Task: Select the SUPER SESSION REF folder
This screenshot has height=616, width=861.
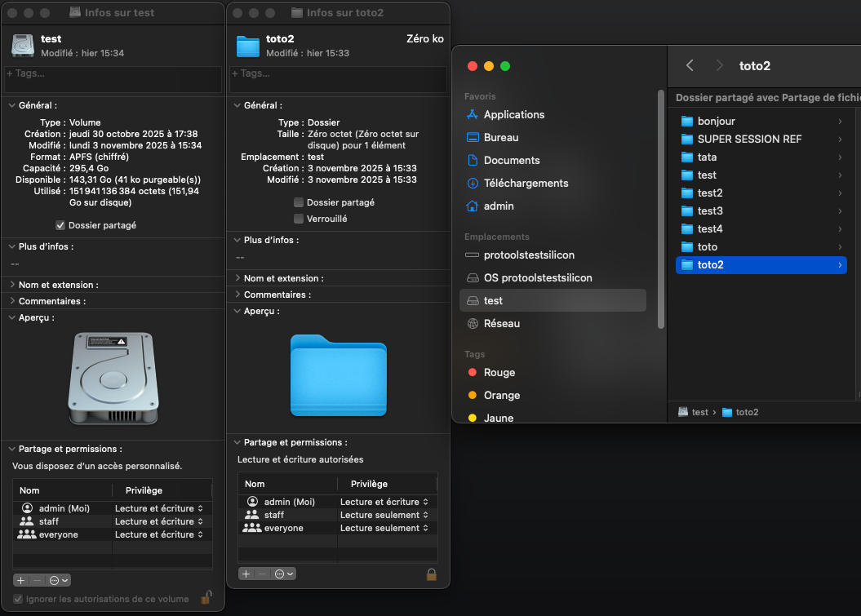Action: [749, 140]
